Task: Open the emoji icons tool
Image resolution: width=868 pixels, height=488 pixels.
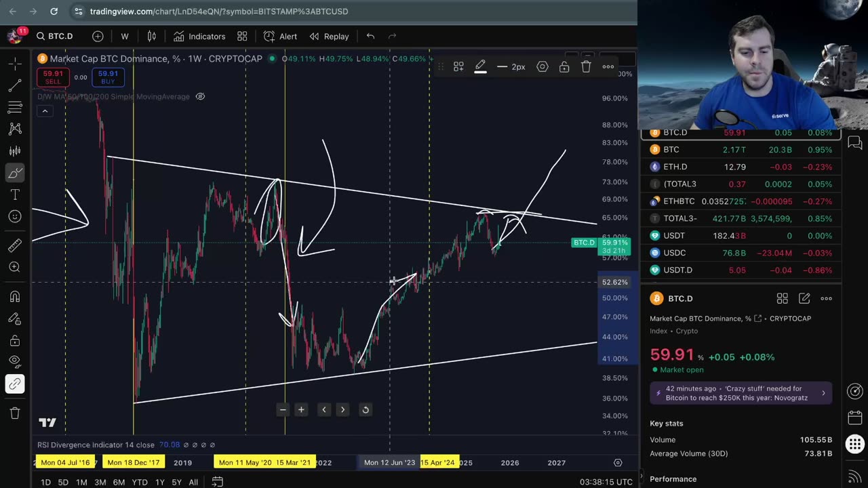Action: coord(15,216)
